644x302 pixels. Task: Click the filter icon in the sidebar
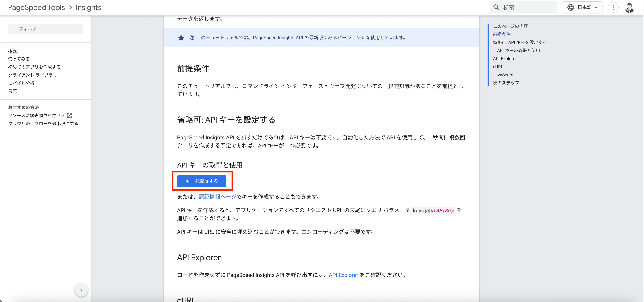14,29
